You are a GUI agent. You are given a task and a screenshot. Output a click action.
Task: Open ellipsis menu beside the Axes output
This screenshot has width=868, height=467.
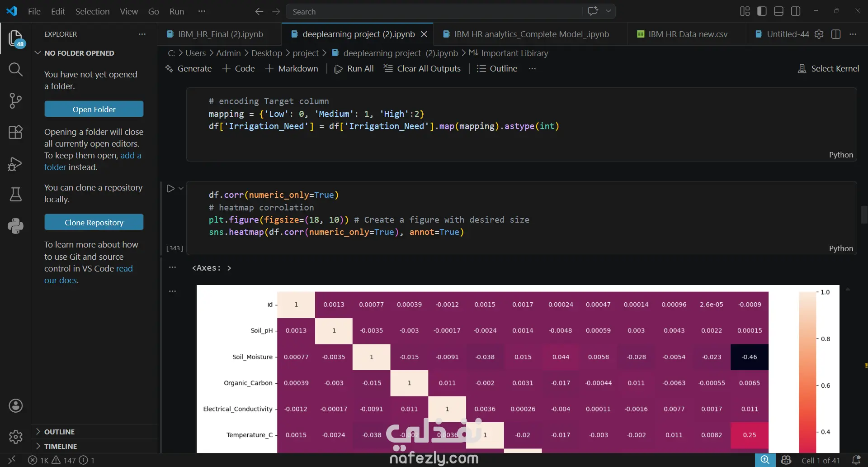[x=172, y=267]
